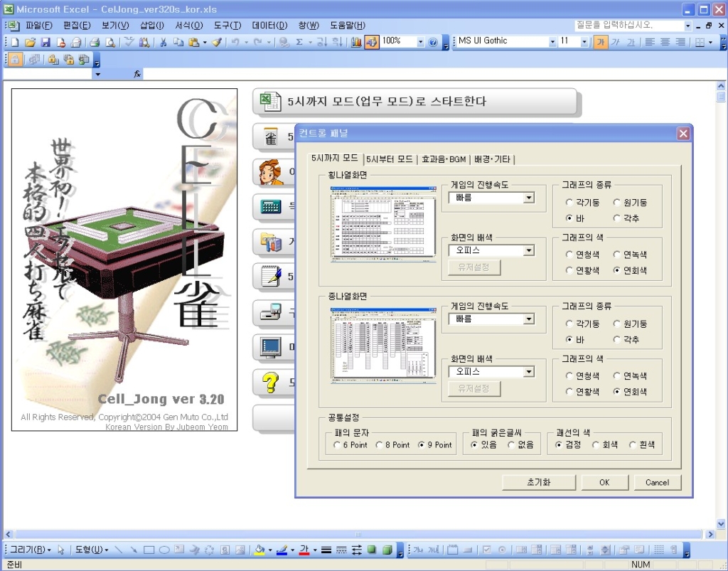The image size is (728, 571).
Task: Click the Save floppy disk icon
Action: [45, 42]
